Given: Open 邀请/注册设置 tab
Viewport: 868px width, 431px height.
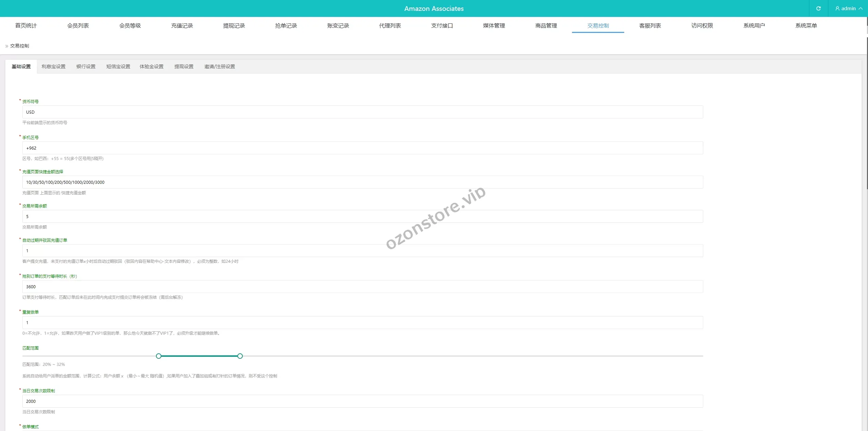Looking at the screenshot, I should pyautogui.click(x=219, y=66).
